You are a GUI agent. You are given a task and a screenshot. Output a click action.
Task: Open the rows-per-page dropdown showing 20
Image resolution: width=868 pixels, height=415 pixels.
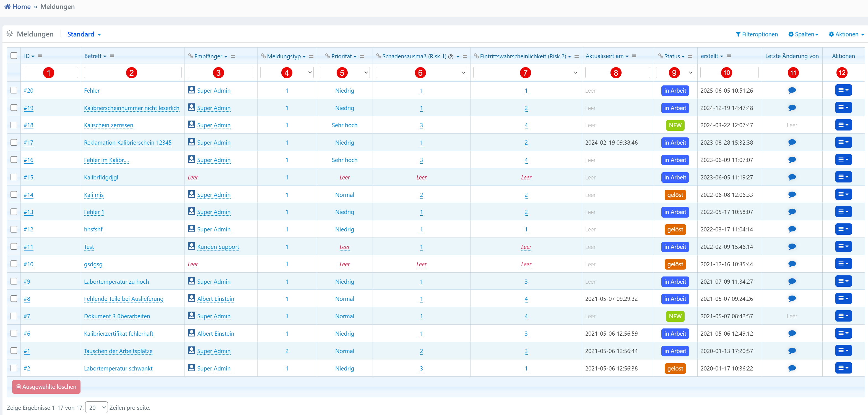[96, 408]
